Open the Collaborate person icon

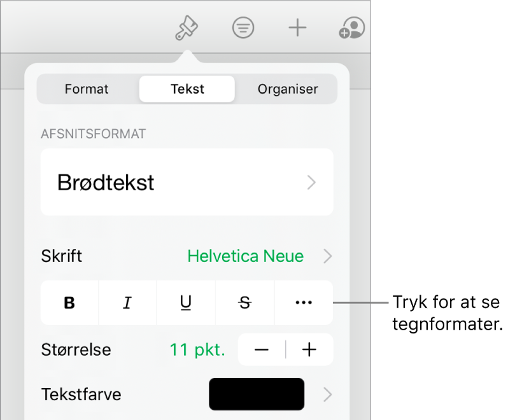point(352,28)
